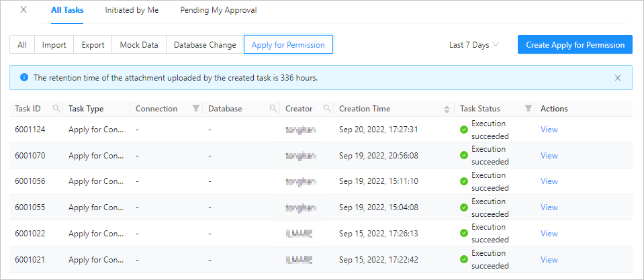644x280 pixels.
Task: Click the Database column search icon
Action: [273, 109]
